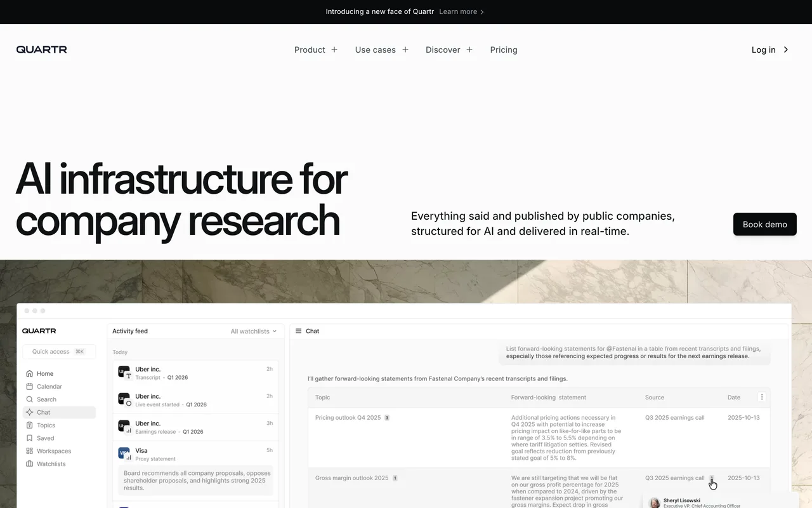Click the Quick access search field
The image size is (812, 508).
click(59, 351)
